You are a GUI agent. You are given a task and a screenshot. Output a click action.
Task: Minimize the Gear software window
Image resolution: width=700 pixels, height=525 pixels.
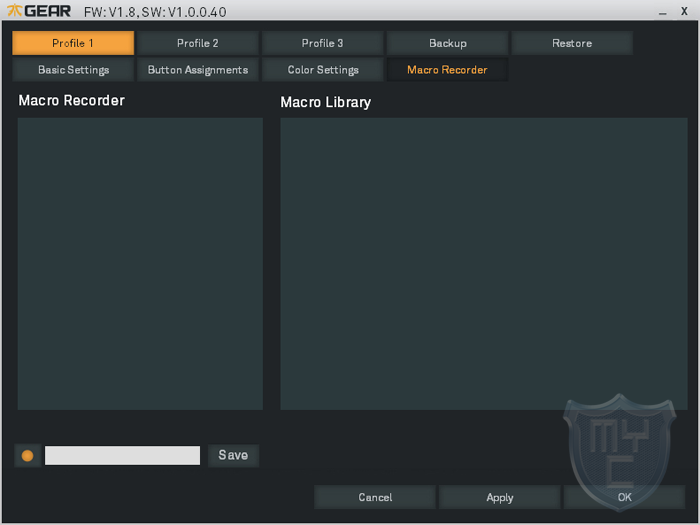point(662,13)
